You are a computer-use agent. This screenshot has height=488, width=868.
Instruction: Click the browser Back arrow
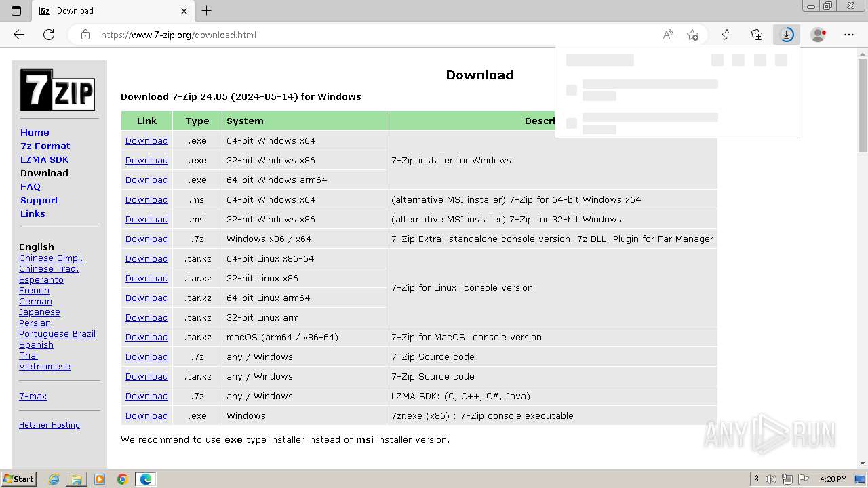[x=19, y=35]
